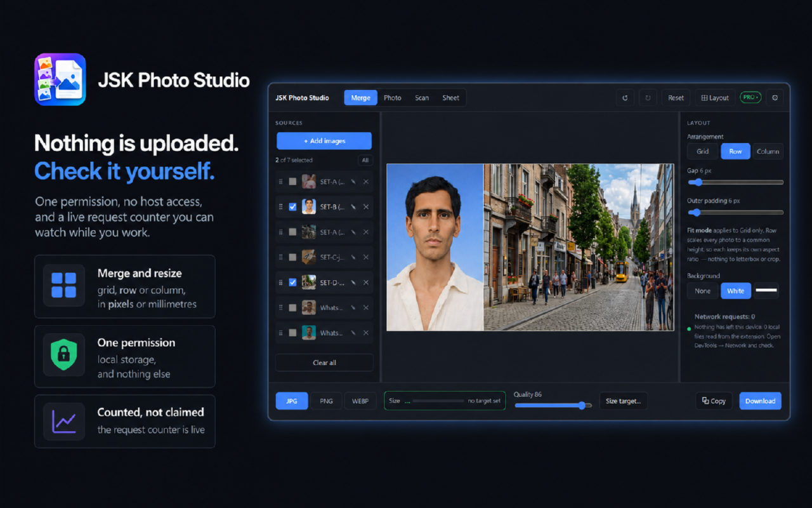Viewport: 812px width, 508px height.
Task: Open the PRO badge dropdown
Action: click(x=750, y=98)
